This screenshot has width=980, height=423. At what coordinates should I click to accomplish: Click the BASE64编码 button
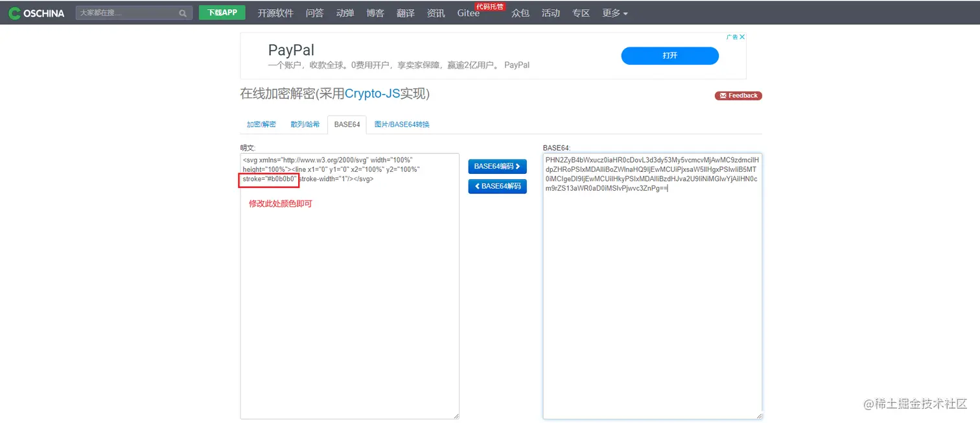[x=497, y=167]
